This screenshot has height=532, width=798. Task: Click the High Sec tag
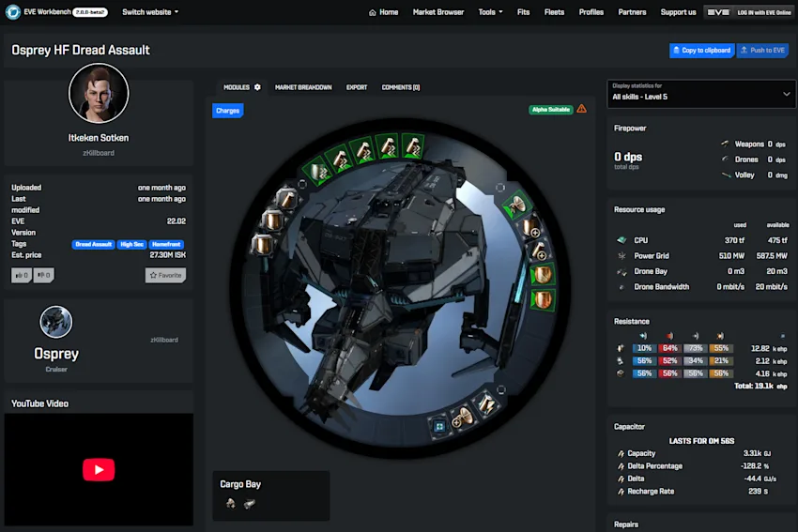(131, 244)
